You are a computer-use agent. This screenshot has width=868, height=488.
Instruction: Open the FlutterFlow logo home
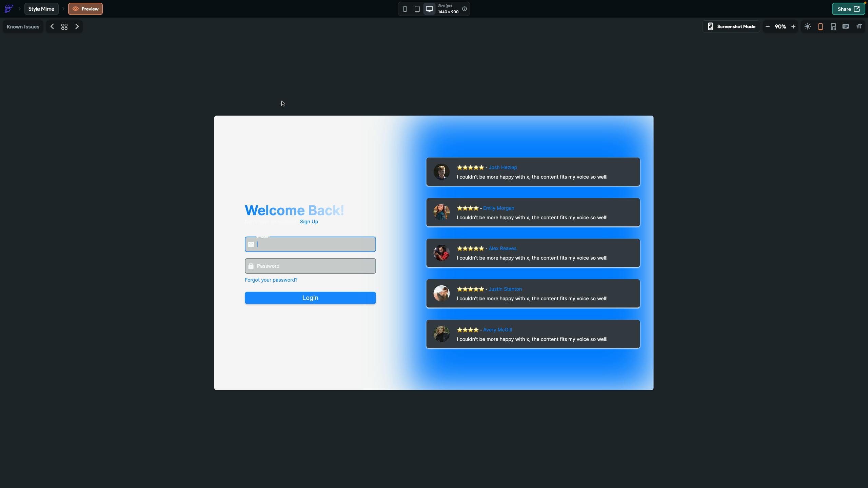point(9,9)
